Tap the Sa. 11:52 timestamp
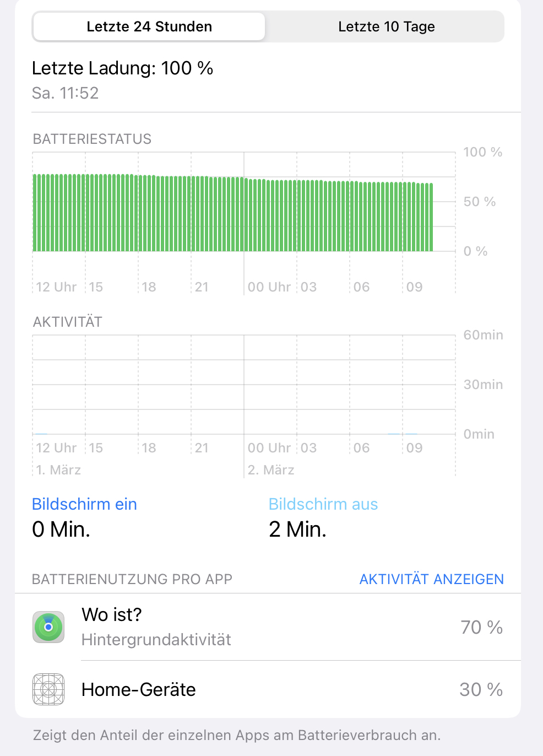 [65, 93]
